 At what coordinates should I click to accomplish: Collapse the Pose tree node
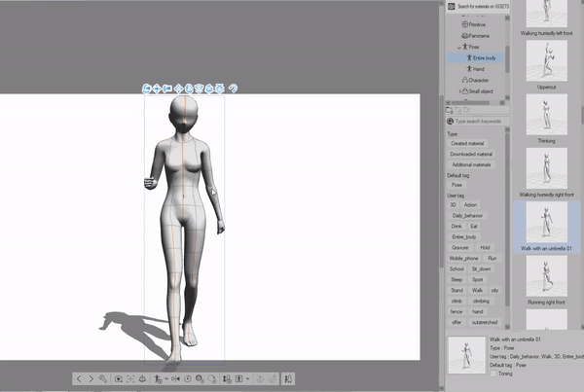pos(459,47)
